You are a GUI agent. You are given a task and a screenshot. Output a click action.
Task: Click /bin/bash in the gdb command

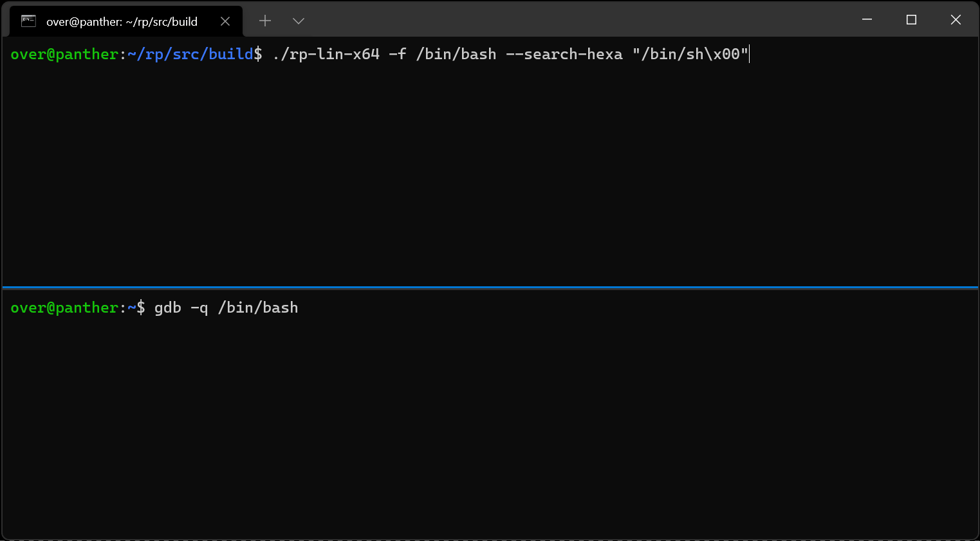point(258,307)
